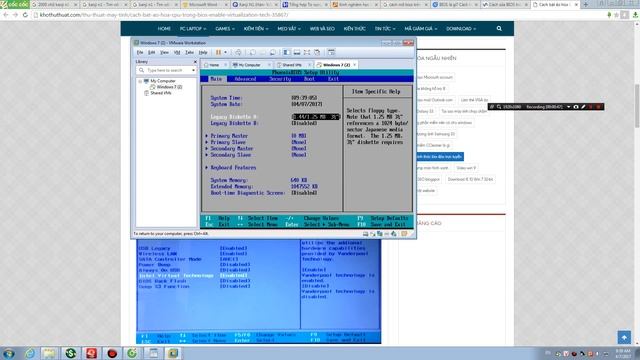Image resolution: width=640 pixels, height=360 pixels.
Task: Open the recorder toolbar dropdown arrow
Action: (569, 107)
